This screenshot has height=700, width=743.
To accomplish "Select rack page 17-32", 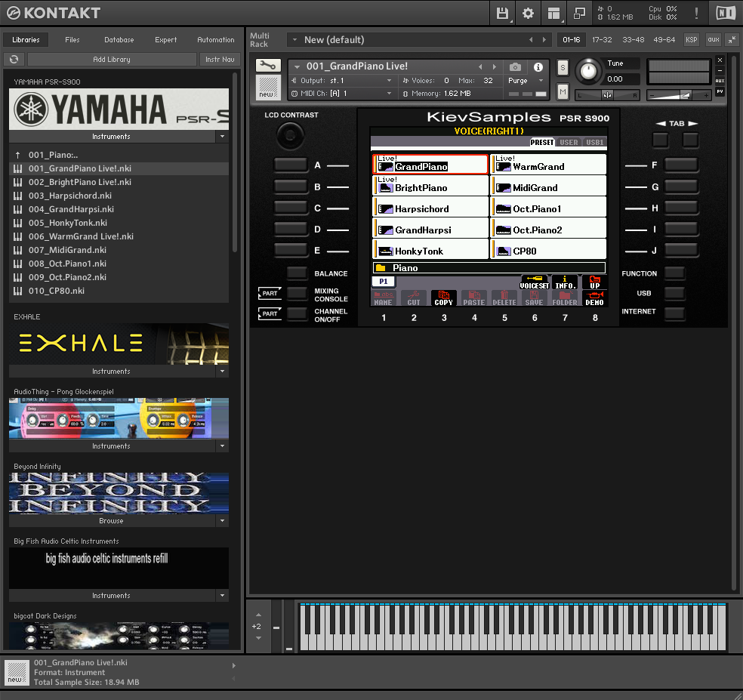I will click(602, 40).
